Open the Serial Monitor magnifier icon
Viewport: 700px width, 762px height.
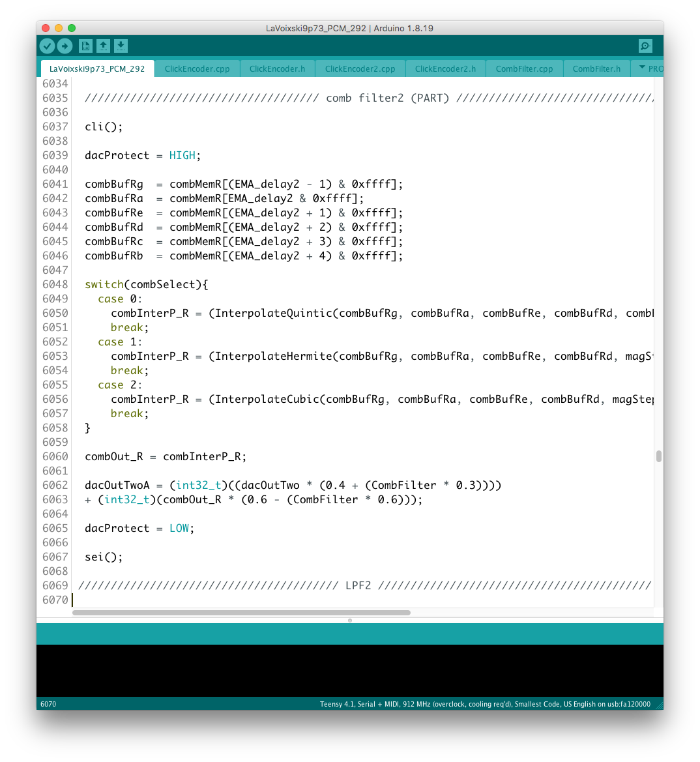(x=645, y=46)
